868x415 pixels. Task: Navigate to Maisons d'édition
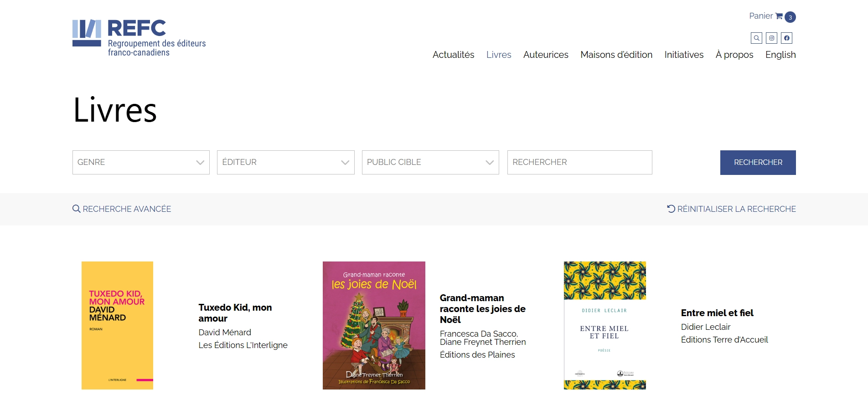pyautogui.click(x=616, y=55)
